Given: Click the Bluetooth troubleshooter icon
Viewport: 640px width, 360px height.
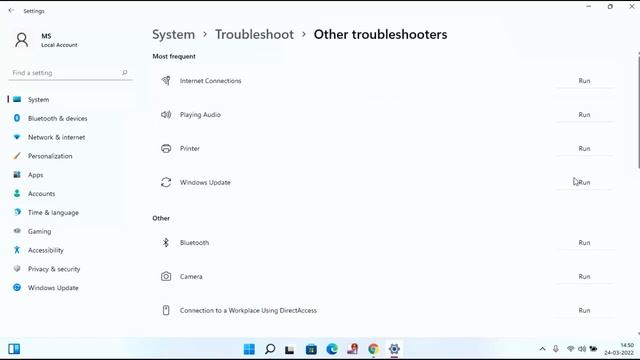Looking at the screenshot, I should [166, 242].
